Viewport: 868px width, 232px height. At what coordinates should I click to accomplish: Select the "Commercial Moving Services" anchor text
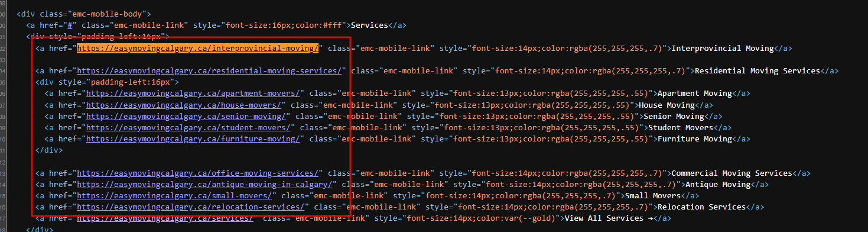pyautogui.click(x=732, y=173)
